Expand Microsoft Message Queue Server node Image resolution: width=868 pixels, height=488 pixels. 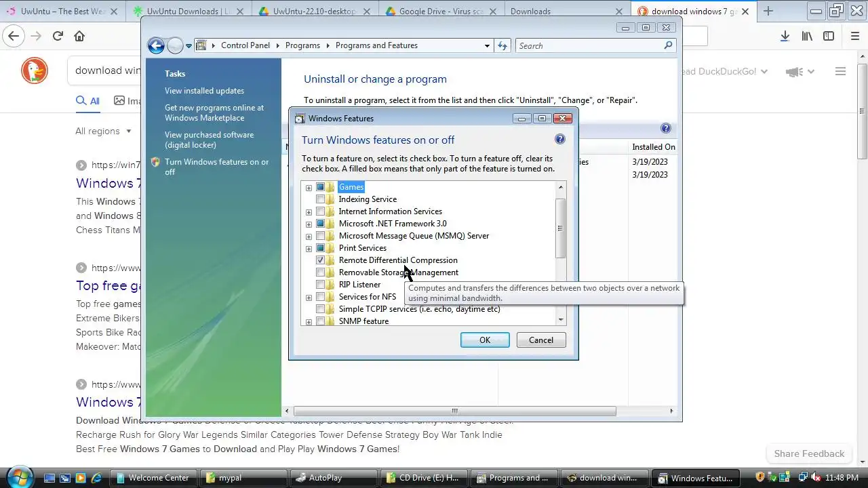[x=309, y=237]
